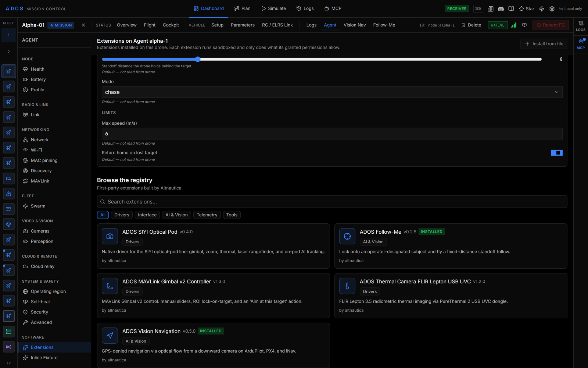The image size is (588, 368).
Task: Select the server stack icon in fleet rail
Action: click(x=9, y=331)
